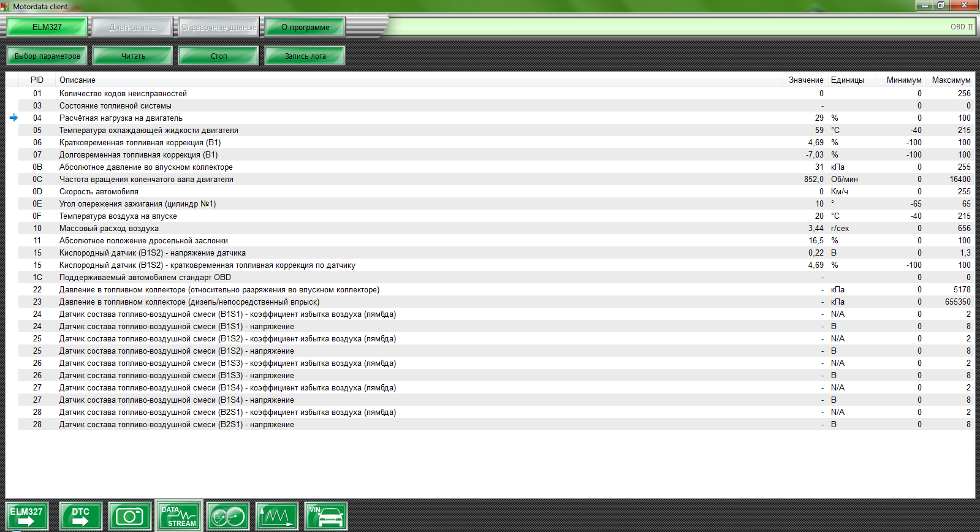This screenshot has width=980, height=532.
Task: Select row Долговременная топливная коррекция (B1)
Action: pos(496,154)
